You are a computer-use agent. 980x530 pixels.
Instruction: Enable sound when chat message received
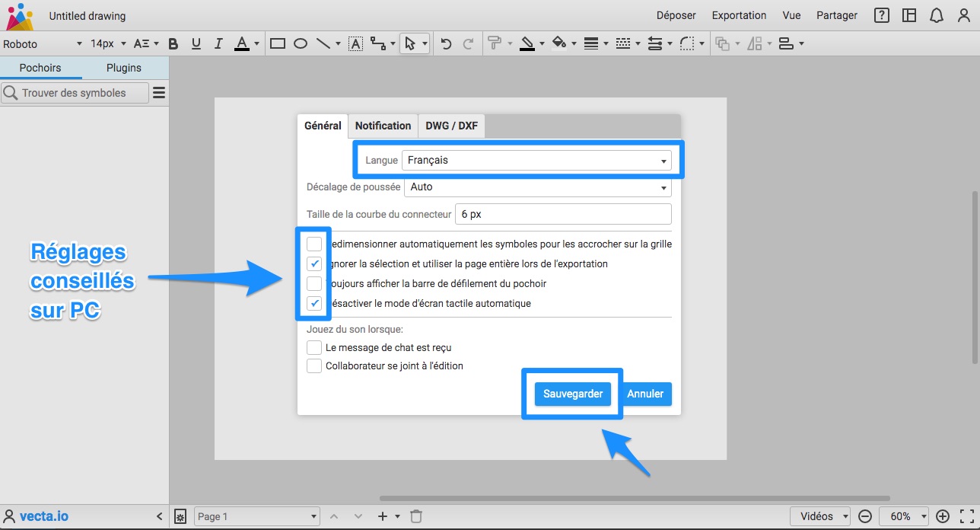314,347
